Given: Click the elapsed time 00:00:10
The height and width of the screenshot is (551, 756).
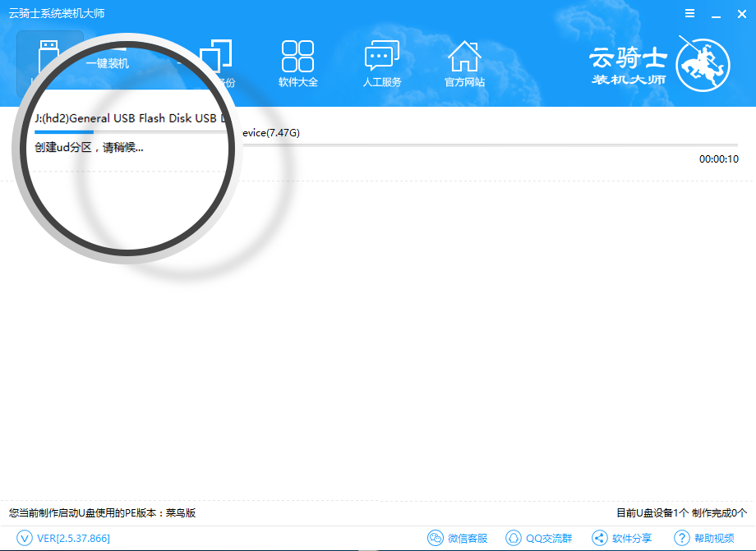Looking at the screenshot, I should [x=719, y=159].
